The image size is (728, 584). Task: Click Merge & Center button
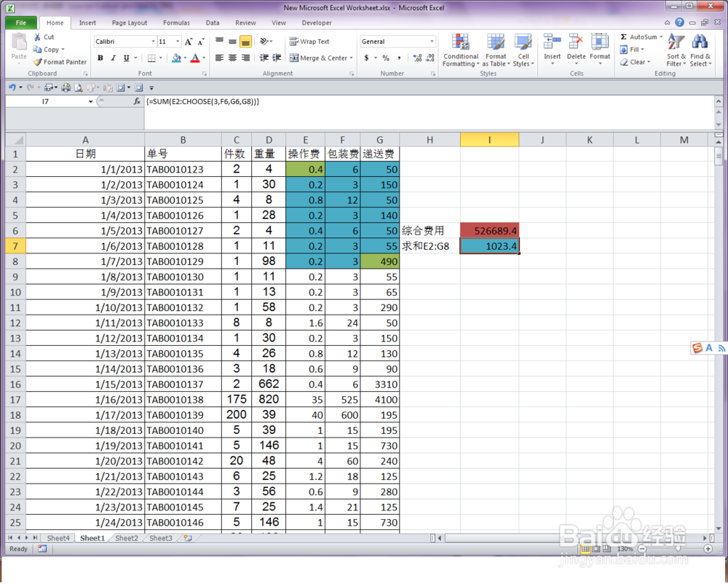coord(318,58)
